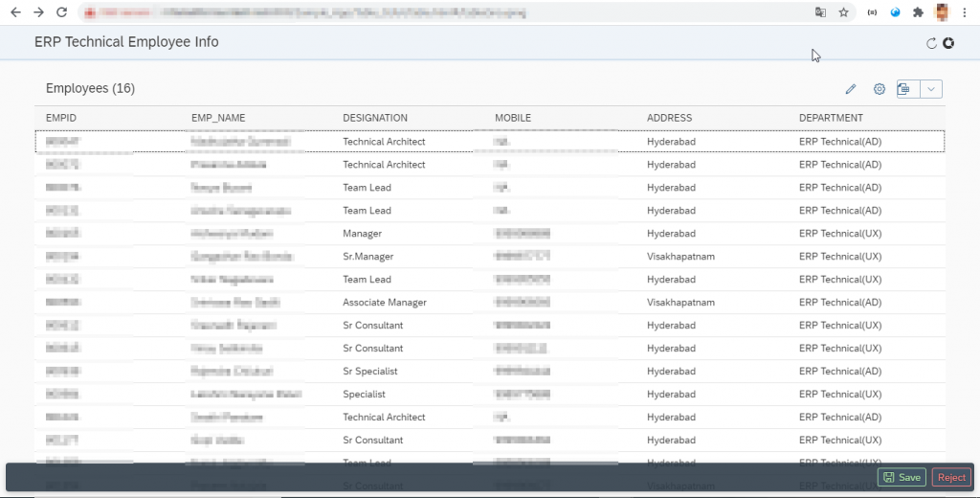
Task: Go back with the browser back arrow
Action: pyautogui.click(x=15, y=12)
